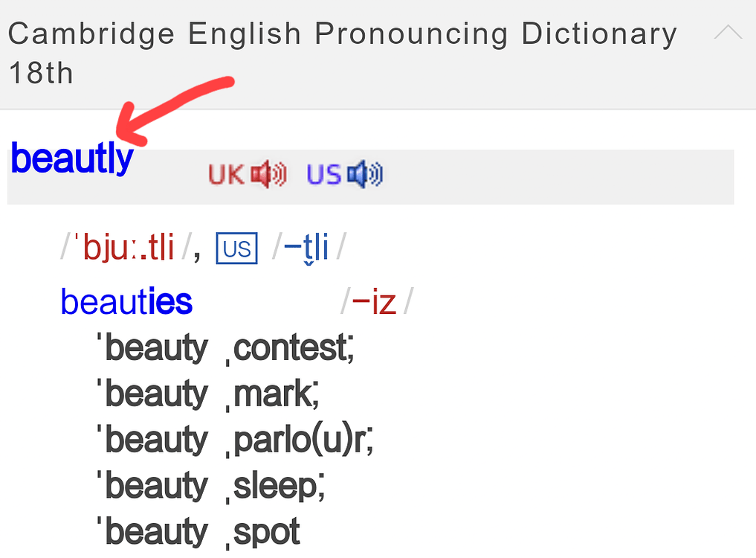Click the red /-iz/ plural ending
The height and width of the screenshot is (558, 756).
pos(374,302)
